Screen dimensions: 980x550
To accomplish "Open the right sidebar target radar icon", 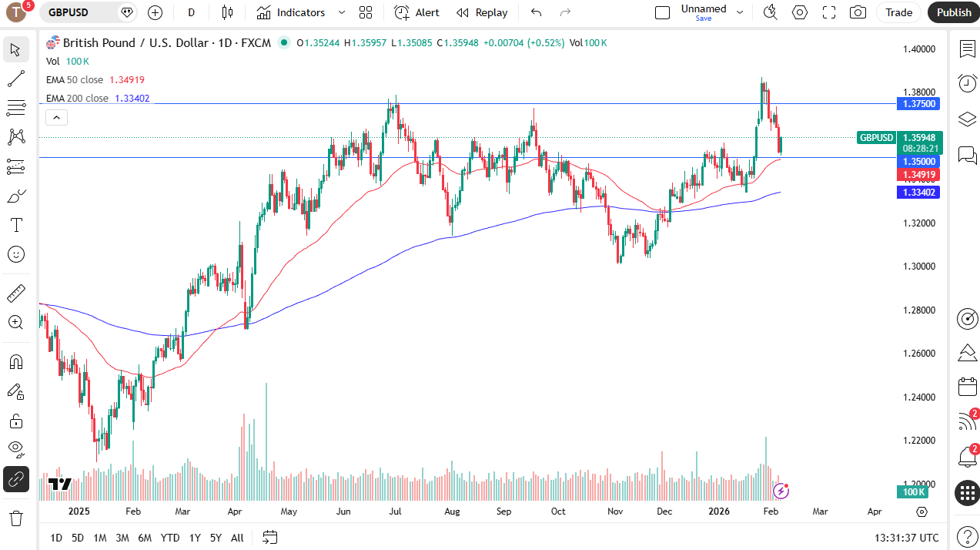I will pyautogui.click(x=967, y=318).
